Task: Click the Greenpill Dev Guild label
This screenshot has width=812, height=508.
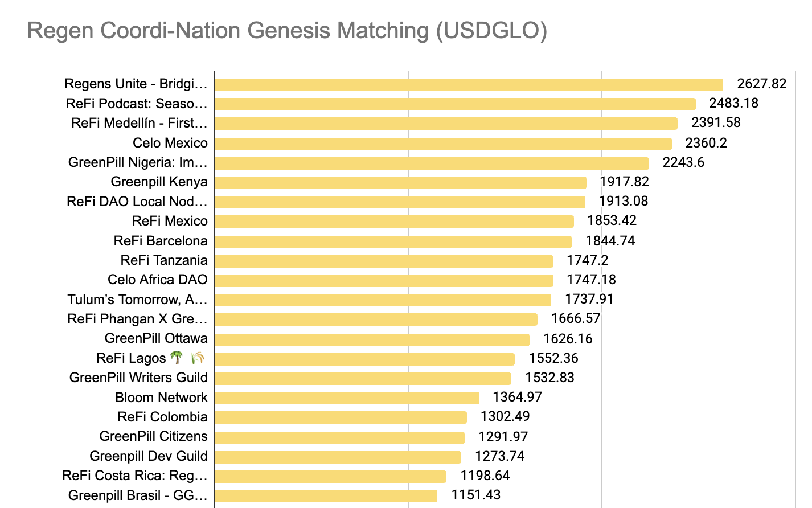Action: (148, 456)
